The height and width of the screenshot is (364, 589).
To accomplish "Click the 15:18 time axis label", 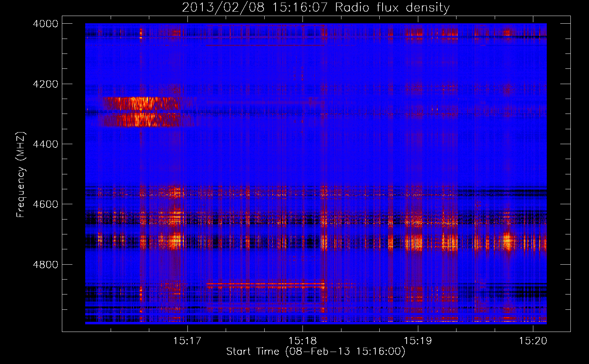I will 303,341.
